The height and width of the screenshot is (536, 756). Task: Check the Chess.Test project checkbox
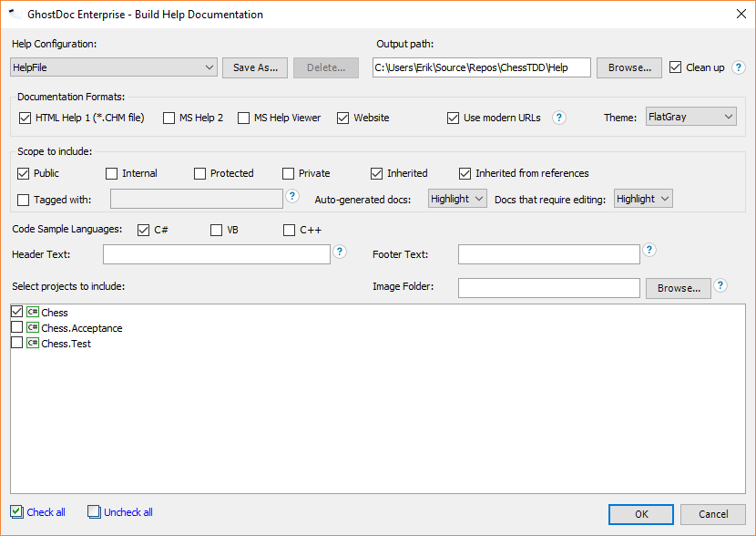pyautogui.click(x=16, y=344)
